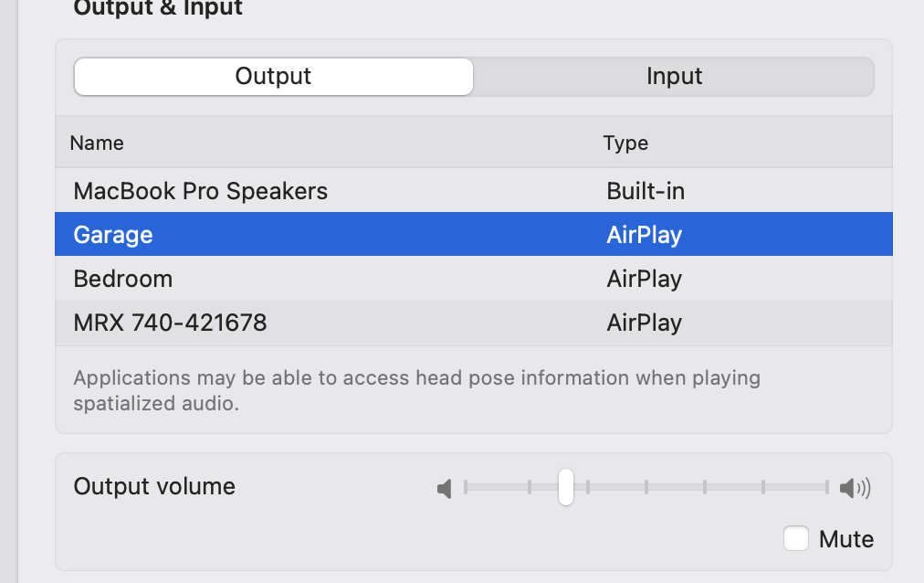Click the Output volume slider thumb
This screenshot has height=583, width=924.
pos(566,487)
